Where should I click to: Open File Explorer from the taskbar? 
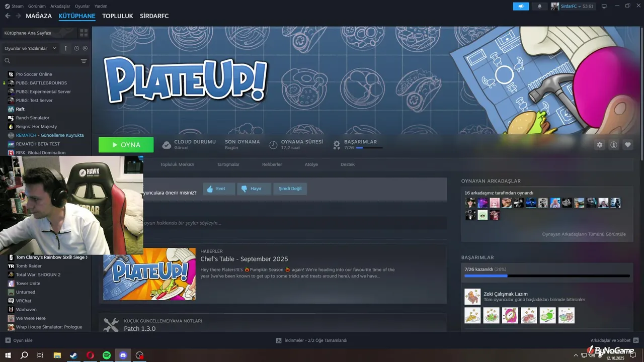pos(57,355)
